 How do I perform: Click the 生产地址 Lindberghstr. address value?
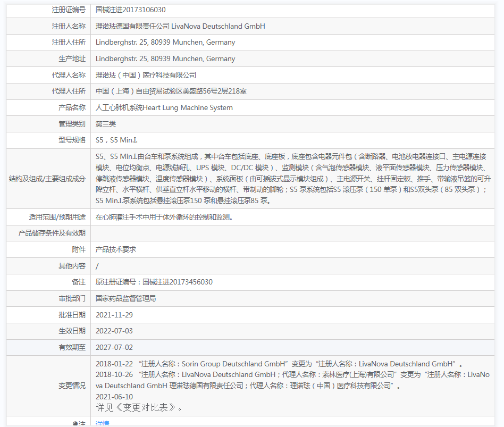pos(165,58)
